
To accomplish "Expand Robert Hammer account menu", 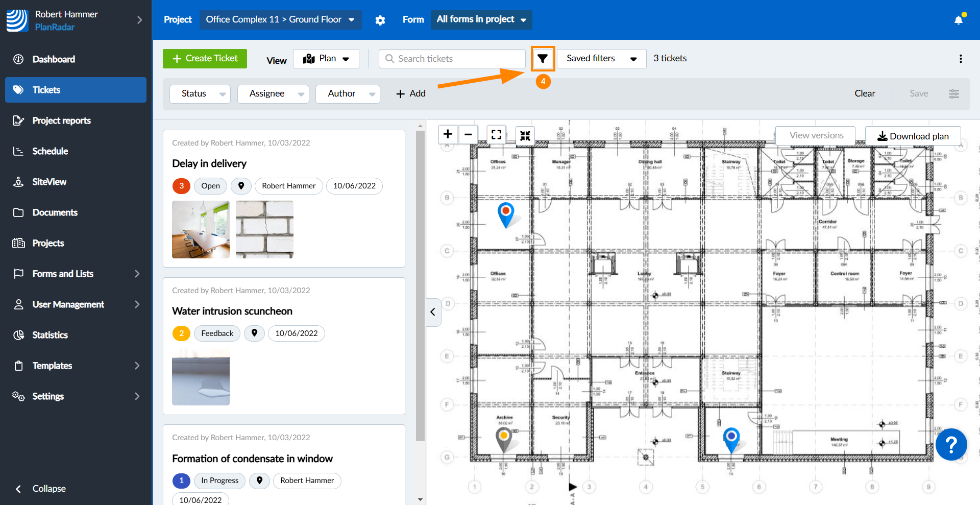I will coord(139,20).
